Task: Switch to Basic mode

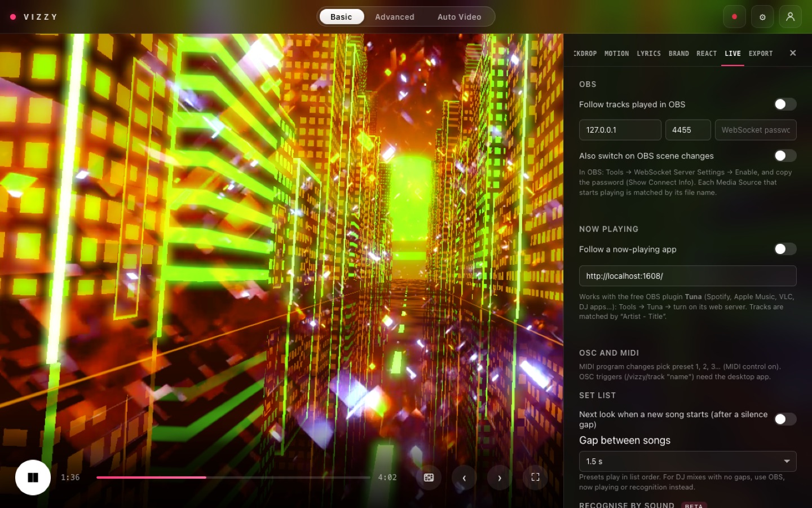Action: point(341,17)
